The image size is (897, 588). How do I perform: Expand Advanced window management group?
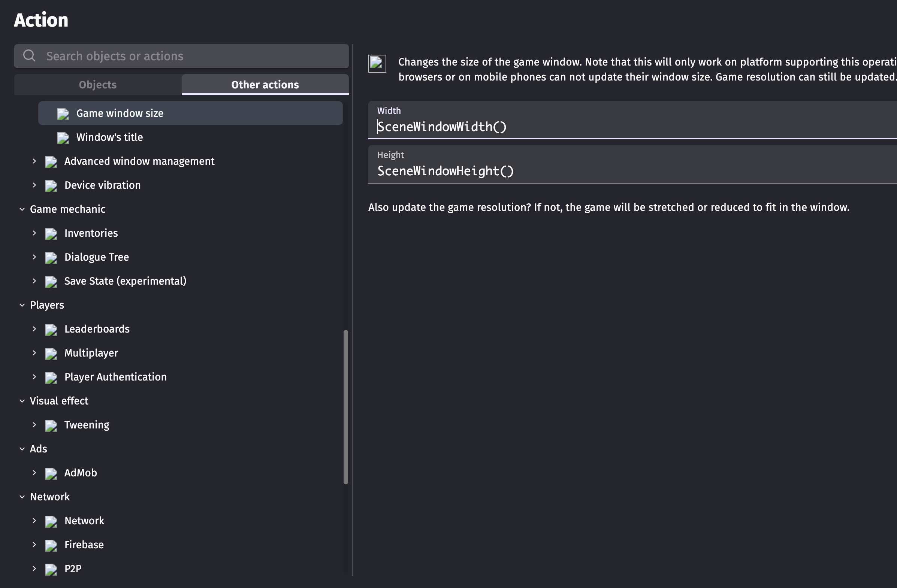(34, 161)
